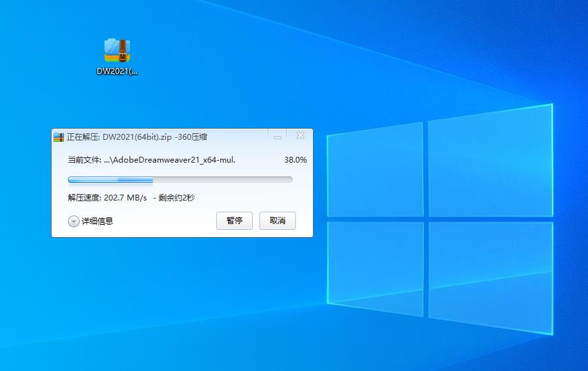Click the 38.0% progress percentage text
Viewport: 588px width, 371px height.
point(295,160)
